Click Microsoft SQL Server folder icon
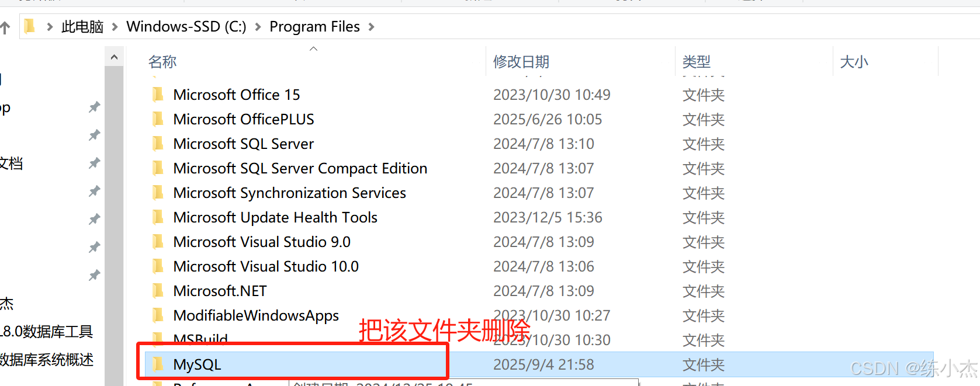 point(158,144)
